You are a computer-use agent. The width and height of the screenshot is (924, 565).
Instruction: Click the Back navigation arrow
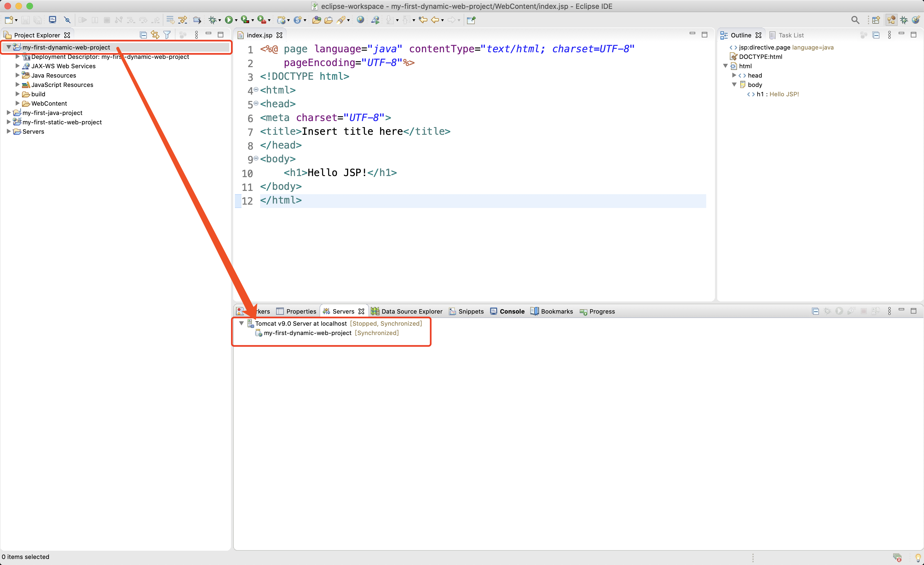(435, 20)
